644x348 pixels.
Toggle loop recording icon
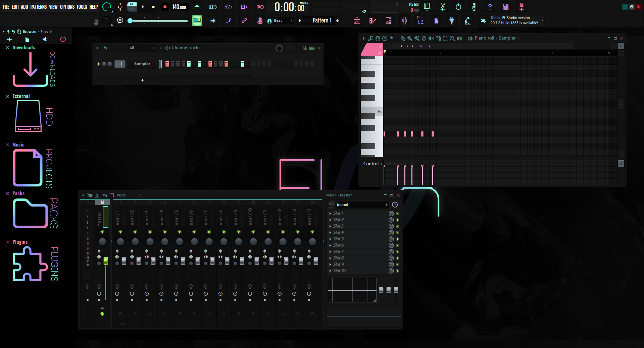[x=260, y=7]
